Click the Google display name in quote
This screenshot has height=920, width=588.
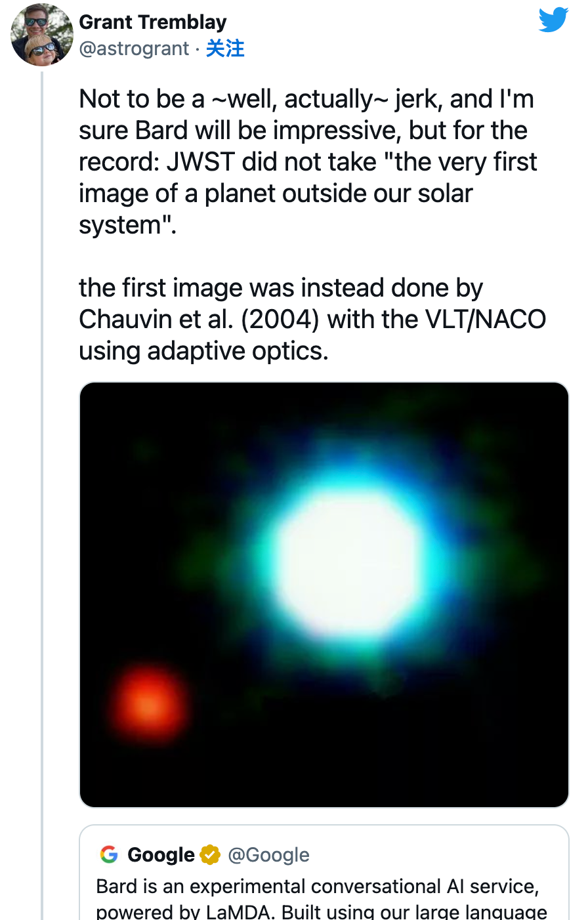161,855
